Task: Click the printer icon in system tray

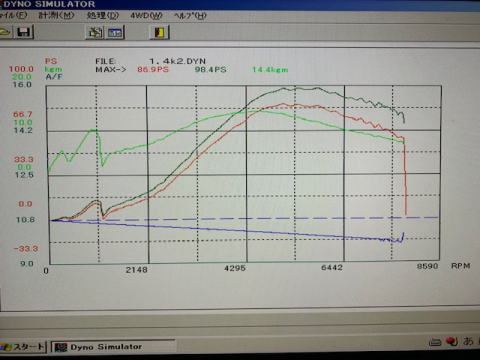Action: coord(435,342)
